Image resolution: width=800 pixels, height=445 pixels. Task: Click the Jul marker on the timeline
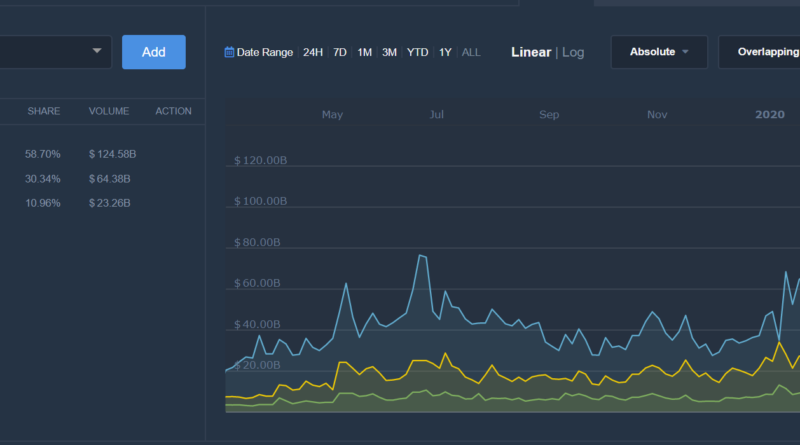[x=436, y=115]
